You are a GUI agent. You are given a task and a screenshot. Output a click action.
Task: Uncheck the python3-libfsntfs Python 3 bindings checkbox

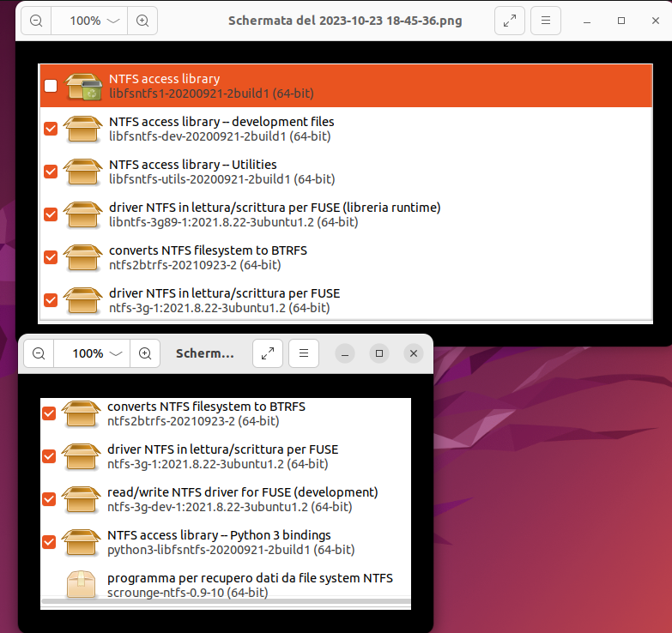click(x=49, y=542)
